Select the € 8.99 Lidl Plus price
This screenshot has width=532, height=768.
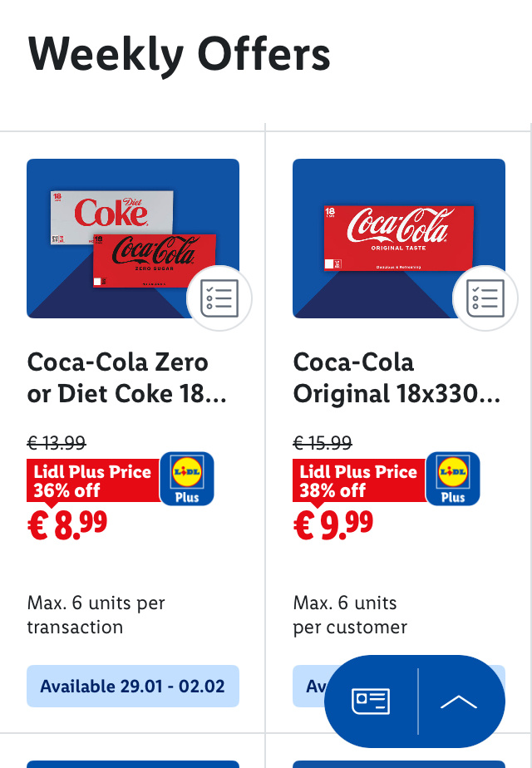67,525
